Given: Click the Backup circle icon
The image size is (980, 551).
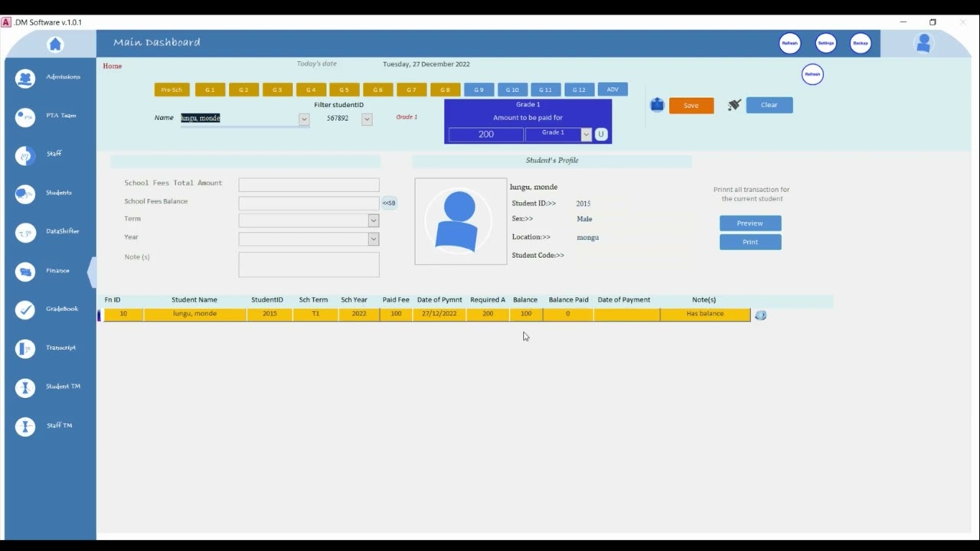Looking at the screenshot, I should tap(861, 44).
